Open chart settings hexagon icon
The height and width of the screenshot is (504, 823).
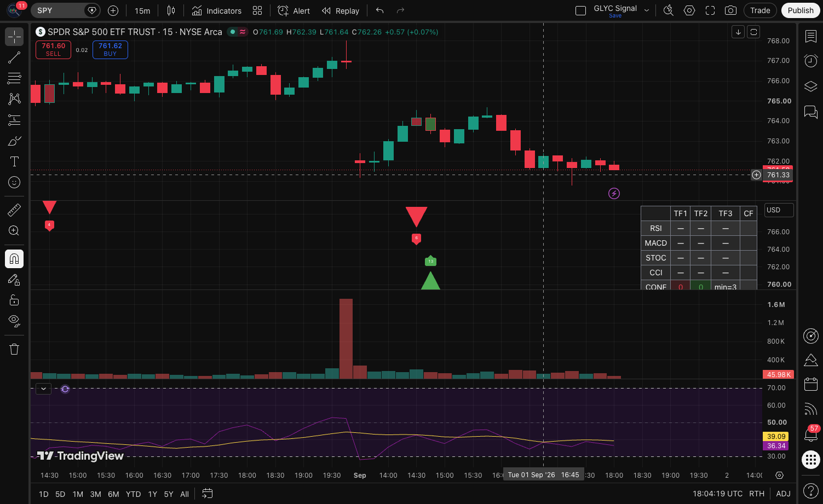coord(689,10)
